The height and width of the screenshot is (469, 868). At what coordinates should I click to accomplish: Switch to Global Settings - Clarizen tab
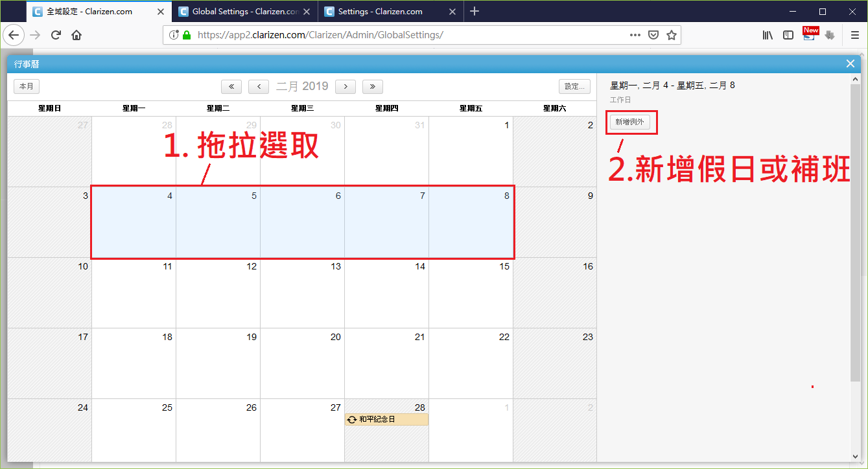(246, 11)
